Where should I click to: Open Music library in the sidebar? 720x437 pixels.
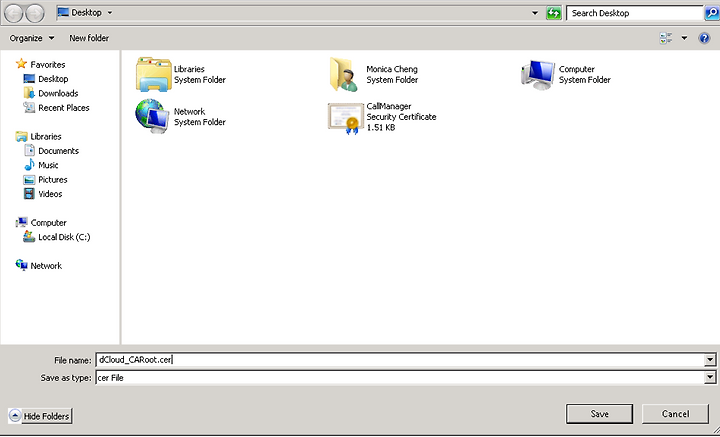[x=48, y=165]
